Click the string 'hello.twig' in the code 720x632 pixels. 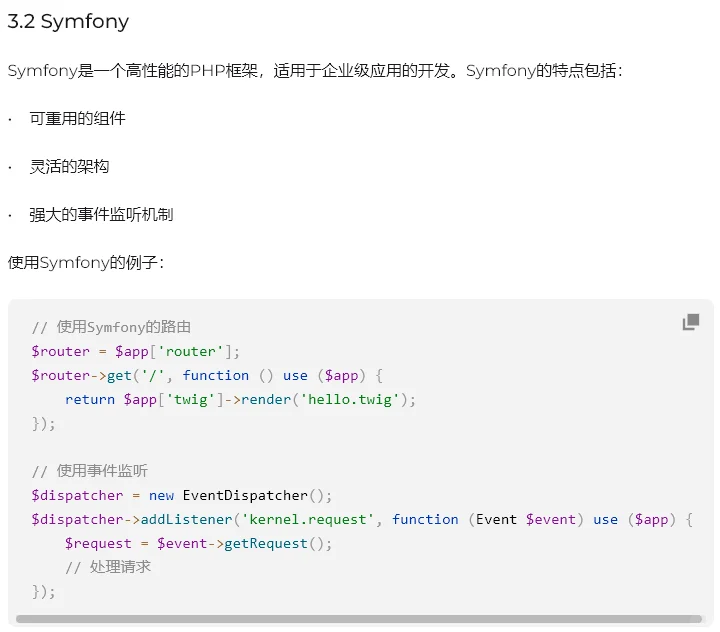(x=349, y=400)
